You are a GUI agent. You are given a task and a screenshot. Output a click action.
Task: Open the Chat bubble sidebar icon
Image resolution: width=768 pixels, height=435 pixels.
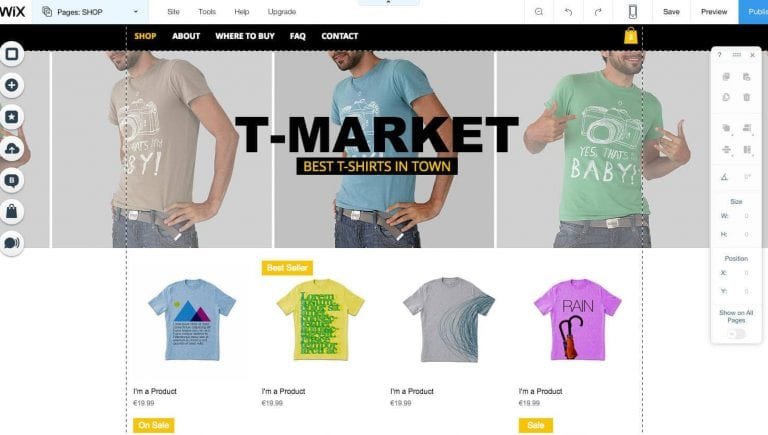[12, 243]
